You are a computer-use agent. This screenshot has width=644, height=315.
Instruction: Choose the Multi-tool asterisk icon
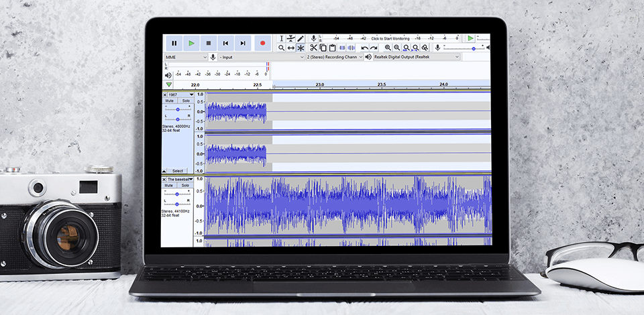tap(301, 48)
